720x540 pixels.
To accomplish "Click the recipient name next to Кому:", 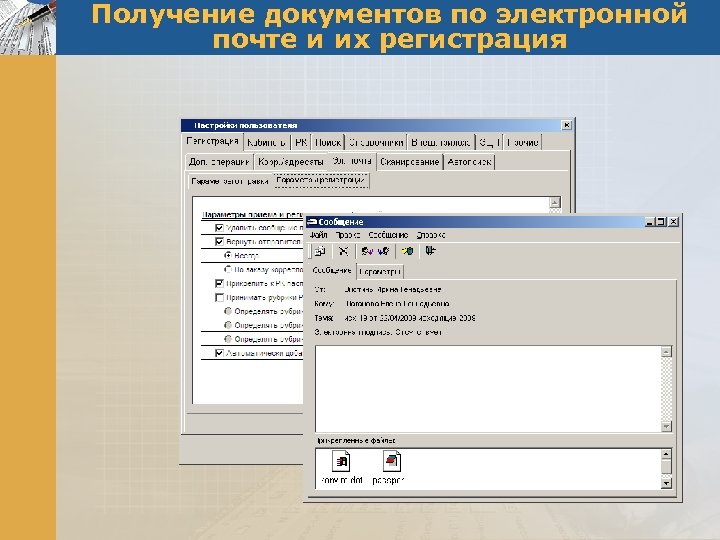I will click(397, 304).
